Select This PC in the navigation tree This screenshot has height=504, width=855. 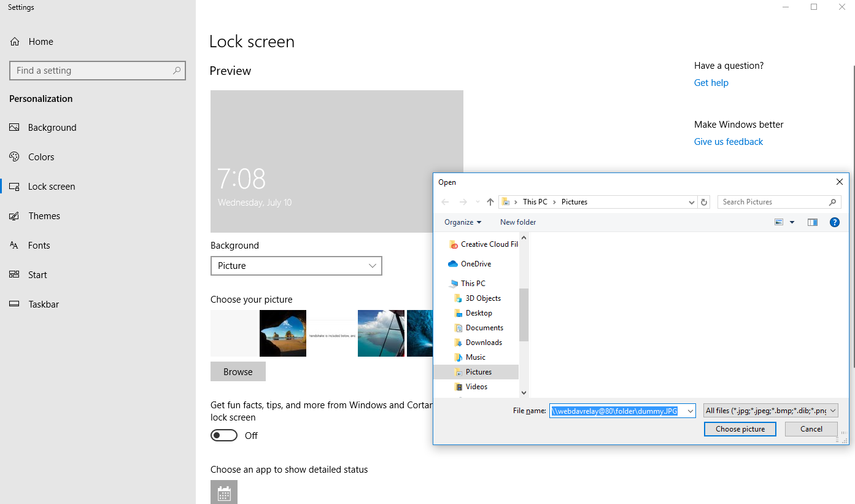pyautogui.click(x=467, y=284)
